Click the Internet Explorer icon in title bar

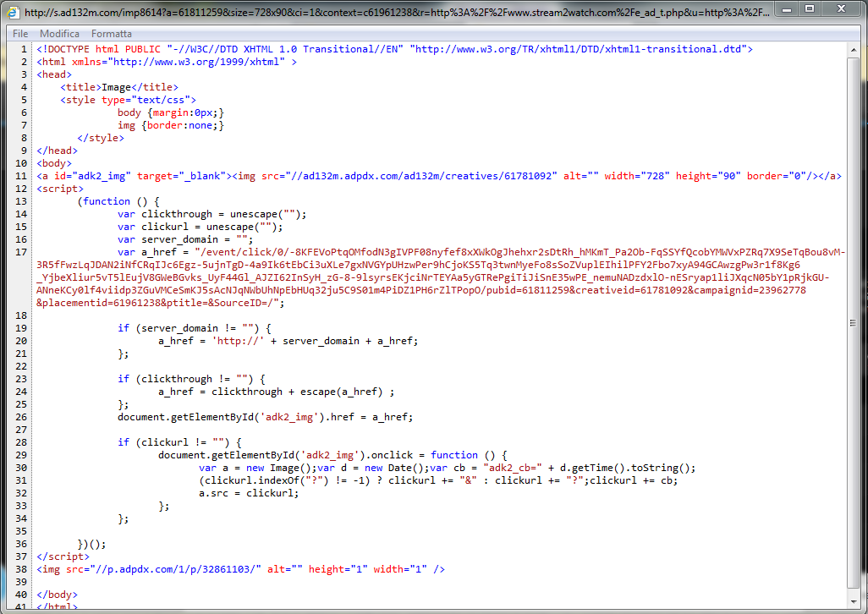coord(14,11)
